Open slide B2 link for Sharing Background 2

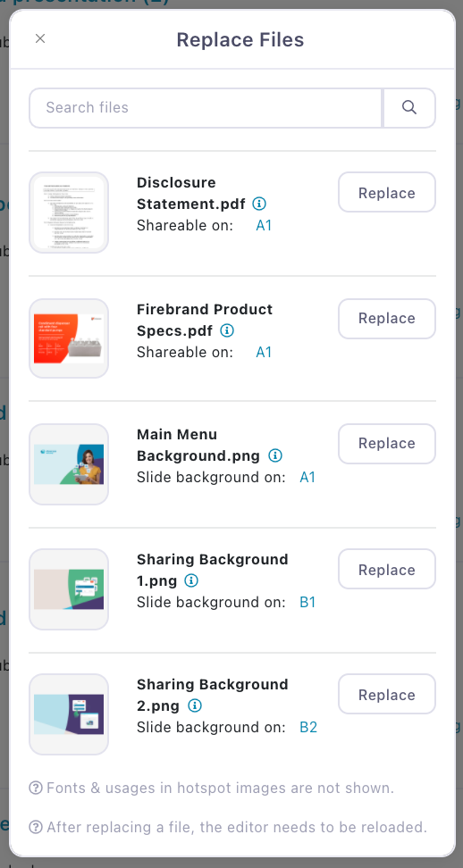pos(308,728)
